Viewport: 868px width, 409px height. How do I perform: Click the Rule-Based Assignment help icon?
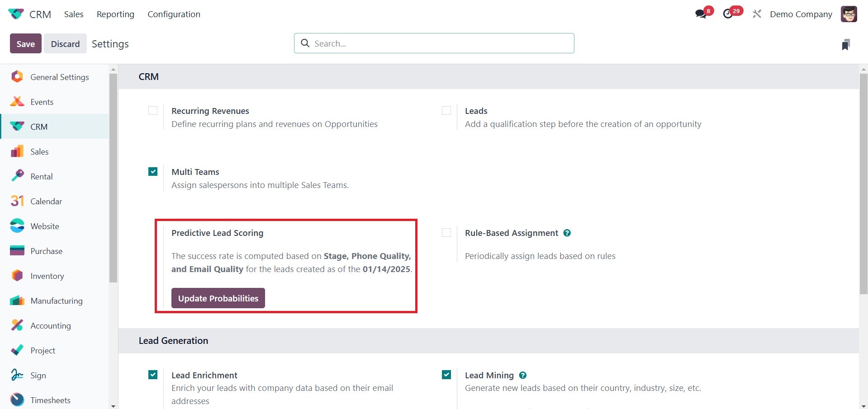coord(567,233)
